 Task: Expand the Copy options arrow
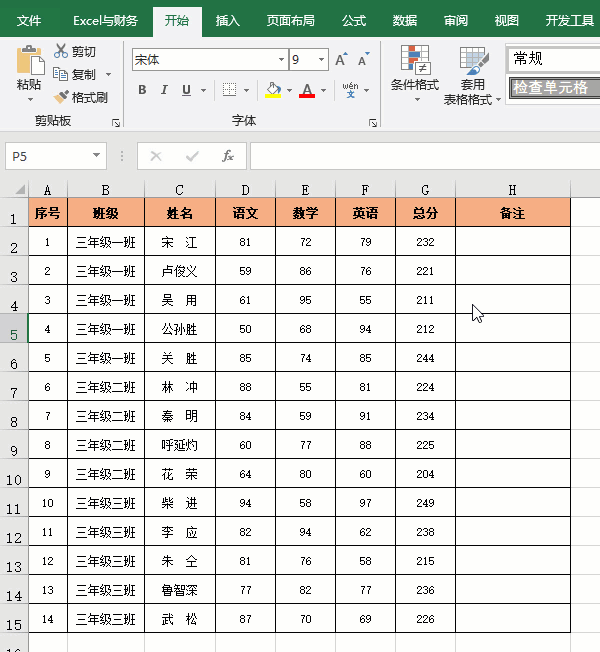pos(109,74)
